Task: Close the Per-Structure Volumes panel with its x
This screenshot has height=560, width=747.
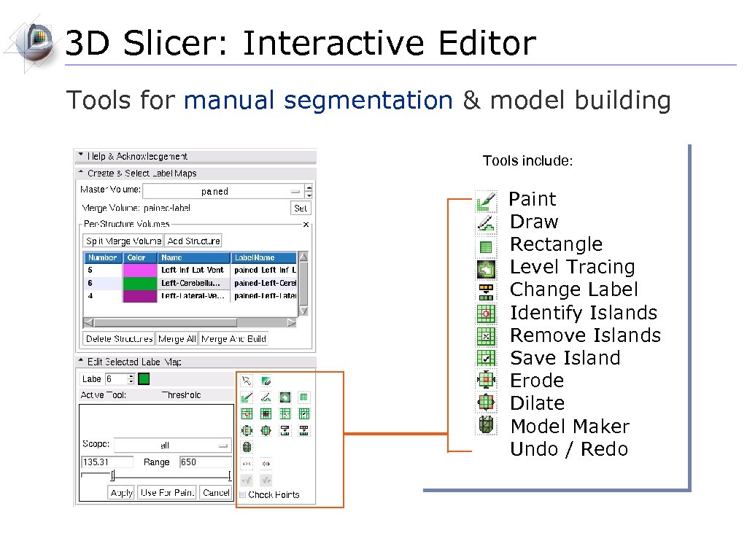Action: pos(306,223)
